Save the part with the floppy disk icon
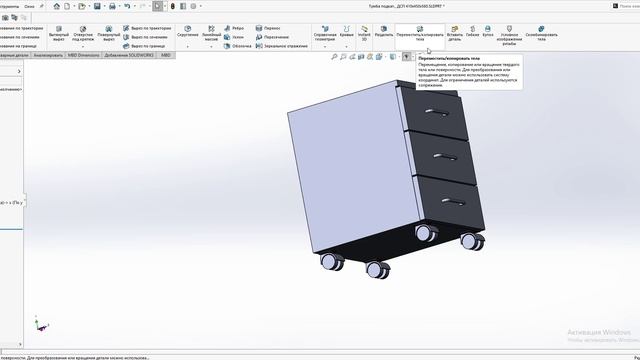The height and width of the screenshot is (360, 640). [x=97, y=6]
